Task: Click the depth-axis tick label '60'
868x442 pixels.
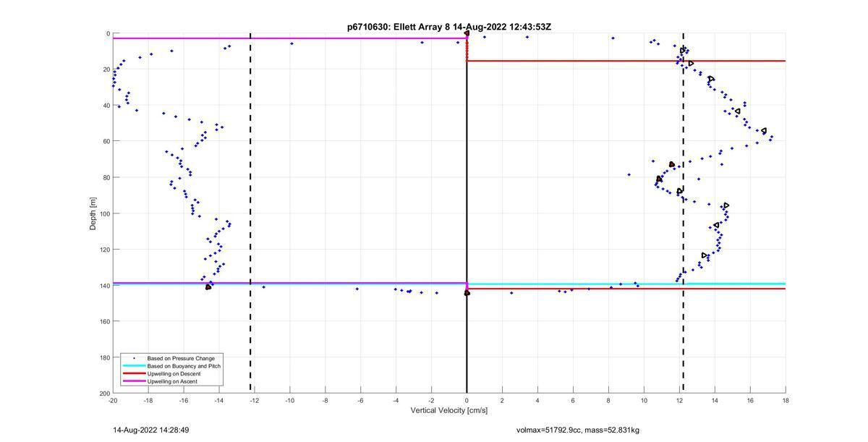Action: pyautogui.click(x=106, y=142)
